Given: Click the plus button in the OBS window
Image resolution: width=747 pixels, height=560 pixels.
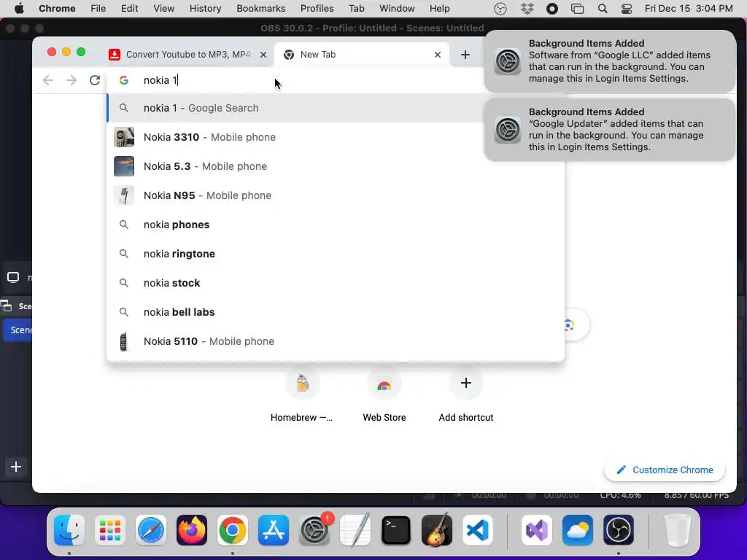Looking at the screenshot, I should (x=16, y=467).
